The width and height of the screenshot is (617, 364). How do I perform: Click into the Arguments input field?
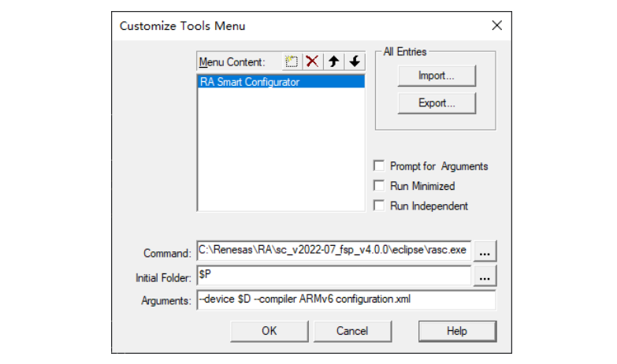pos(345,300)
